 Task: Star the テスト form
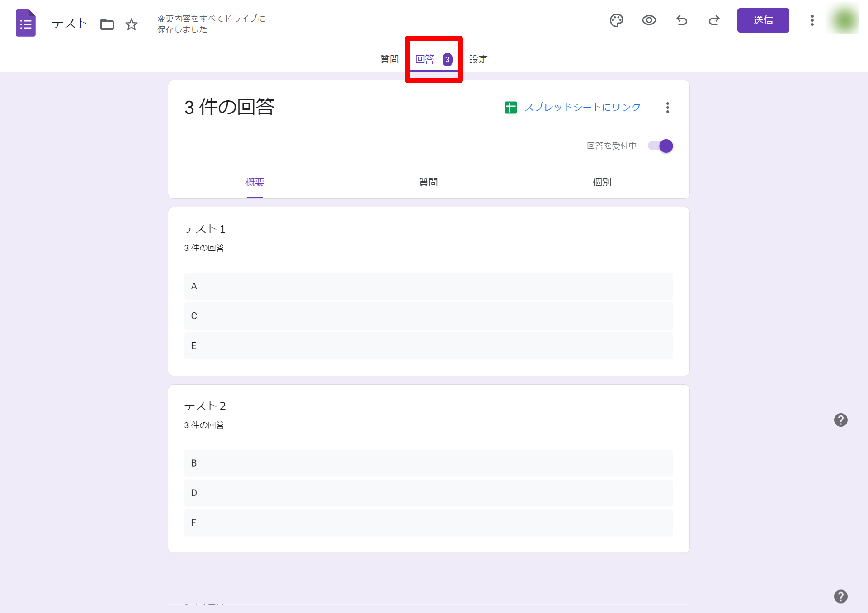pos(132,24)
